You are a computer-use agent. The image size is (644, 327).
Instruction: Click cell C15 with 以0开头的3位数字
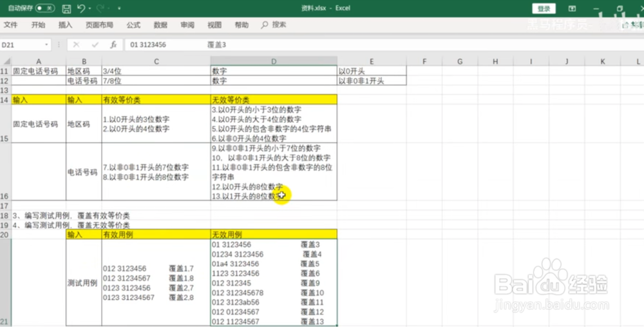(156, 124)
